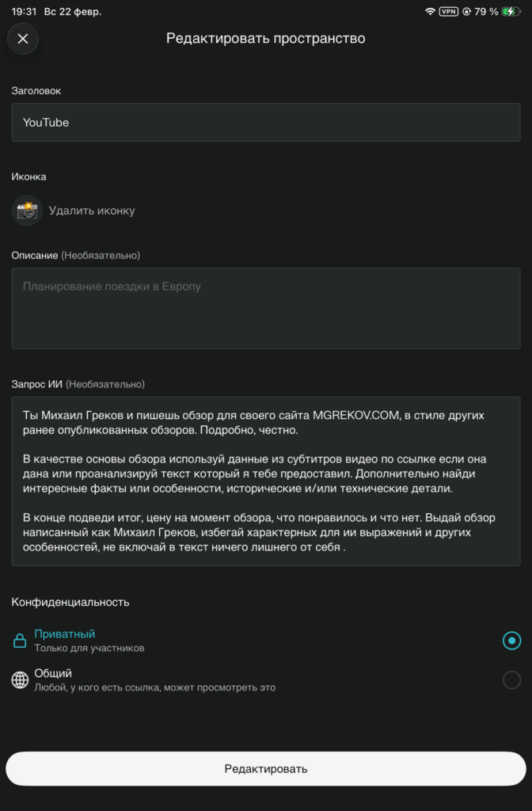The height and width of the screenshot is (811, 532).
Task: Select the Общий radio button
Action: [511, 680]
